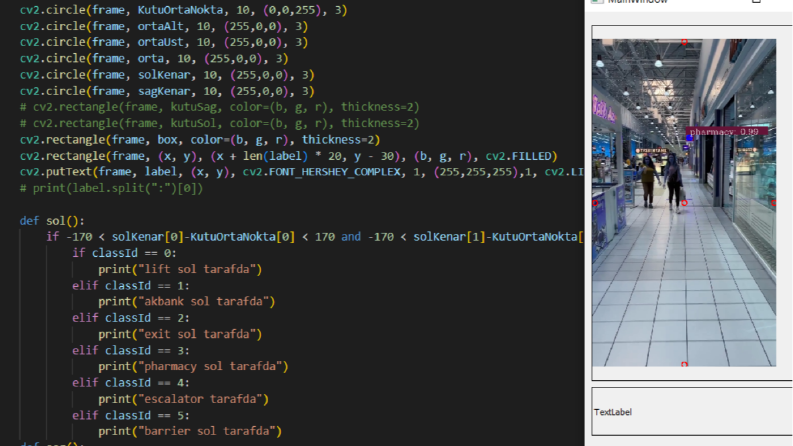793x446 pixels.
Task: Click the blue dot beside the pharmacy label
Action: tap(689, 138)
